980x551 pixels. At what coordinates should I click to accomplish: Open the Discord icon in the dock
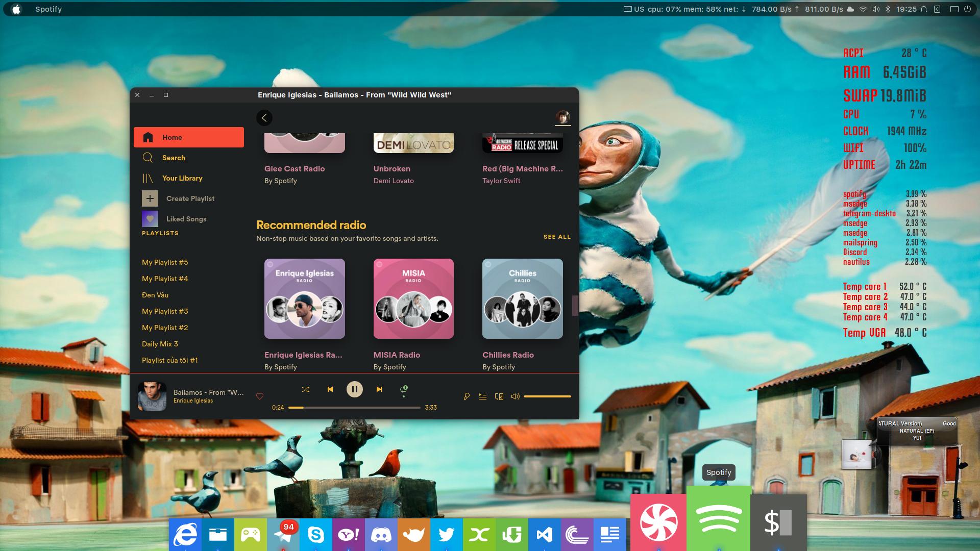coord(381,535)
